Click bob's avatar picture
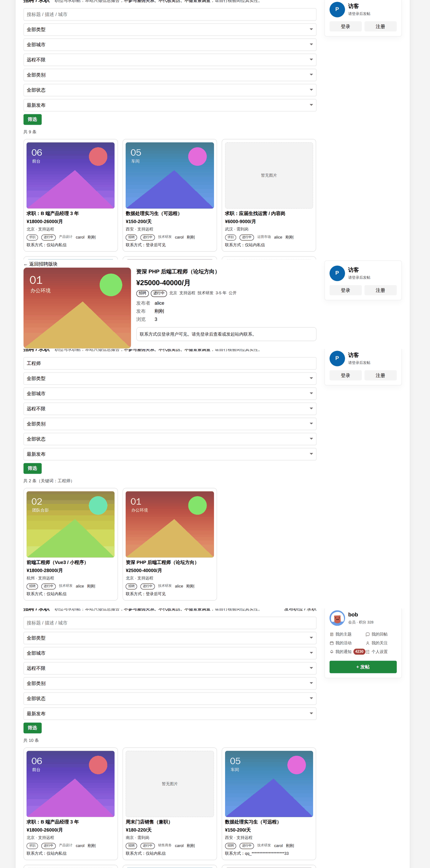Image resolution: width=430 pixels, height=868 pixels. [x=337, y=618]
